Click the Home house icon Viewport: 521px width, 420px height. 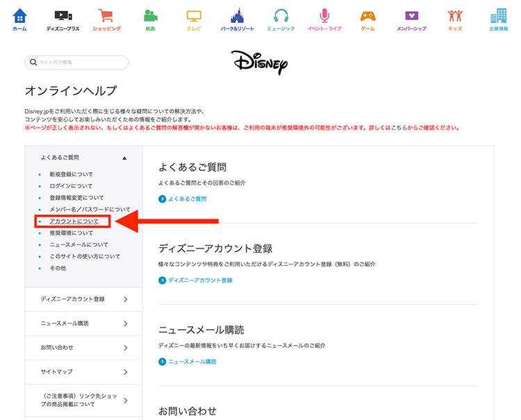[x=19, y=17]
